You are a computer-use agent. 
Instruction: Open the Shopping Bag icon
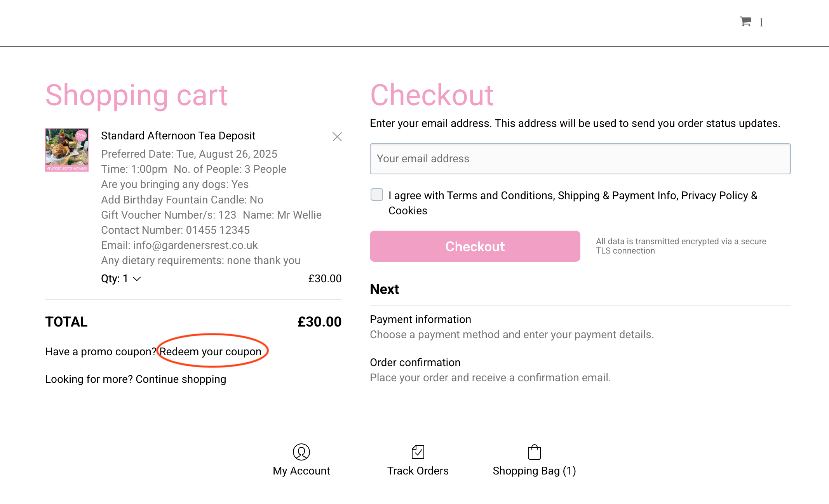point(535,452)
